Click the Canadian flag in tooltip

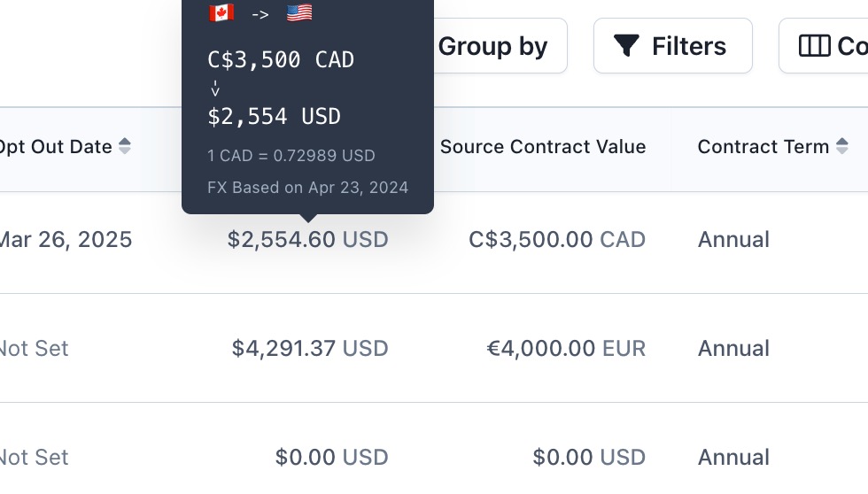tap(221, 12)
